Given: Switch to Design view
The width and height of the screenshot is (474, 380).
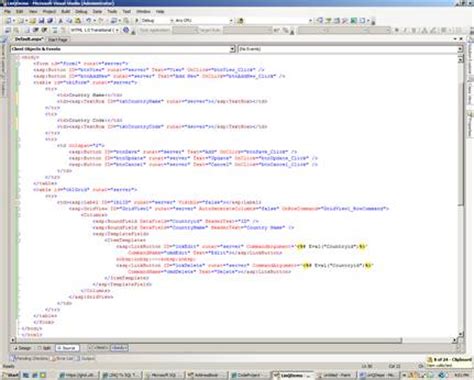Looking at the screenshot, I should coord(22,348).
